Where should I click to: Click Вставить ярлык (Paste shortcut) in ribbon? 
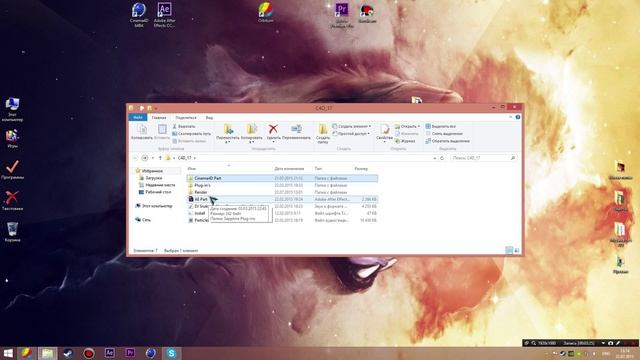tap(189, 141)
